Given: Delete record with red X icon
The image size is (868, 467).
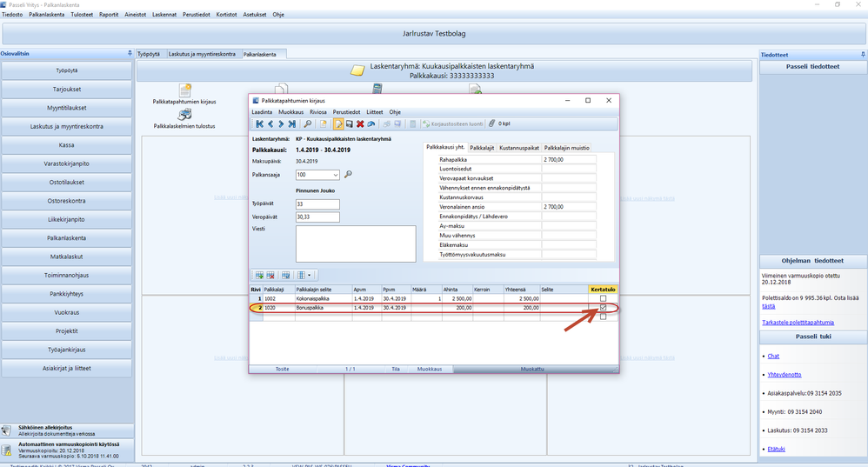Looking at the screenshot, I should [360, 124].
